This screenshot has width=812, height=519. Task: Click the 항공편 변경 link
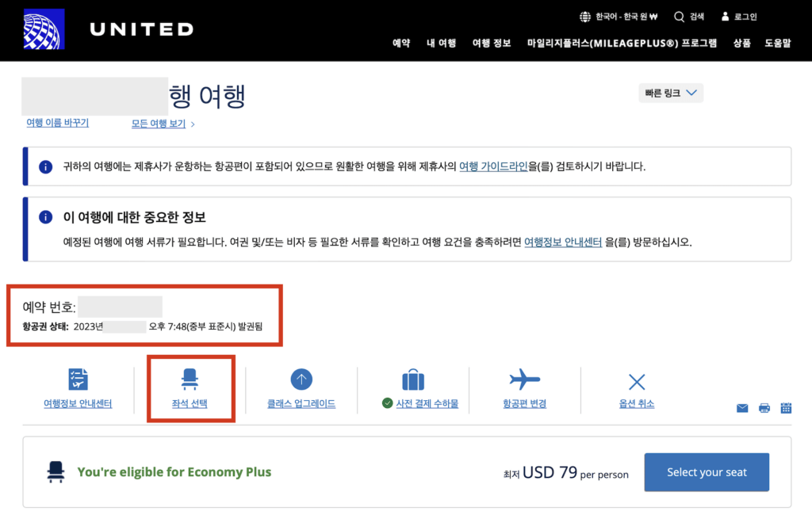525,403
